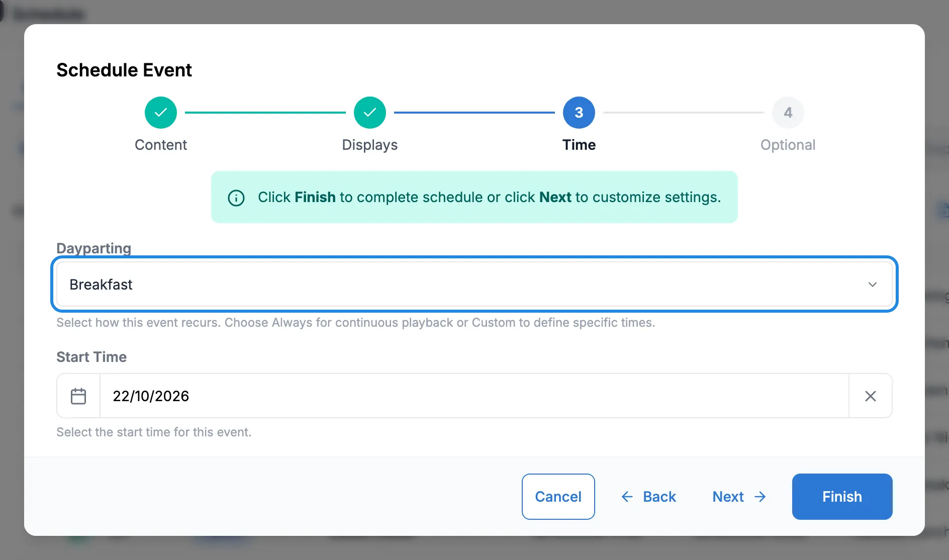Click the Displays step checkmark circle
949x560 pixels.
click(x=370, y=113)
